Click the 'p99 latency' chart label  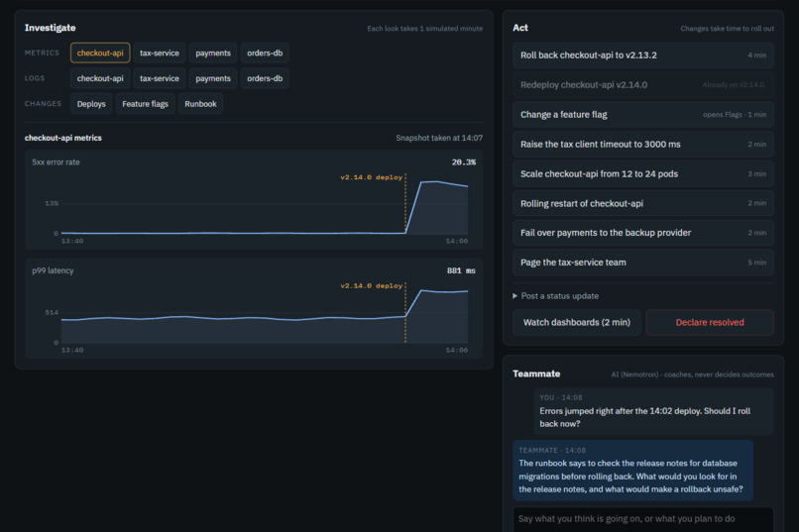click(x=53, y=270)
